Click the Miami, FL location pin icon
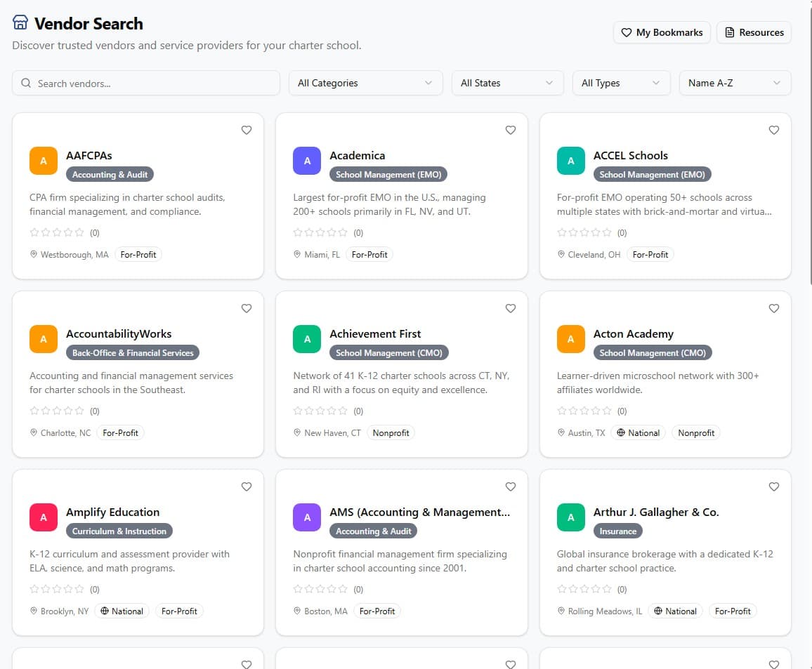The height and width of the screenshot is (669, 812). (x=297, y=254)
